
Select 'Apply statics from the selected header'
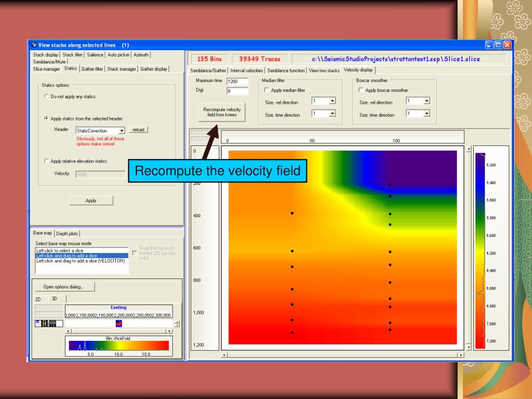pyautogui.click(x=46, y=118)
